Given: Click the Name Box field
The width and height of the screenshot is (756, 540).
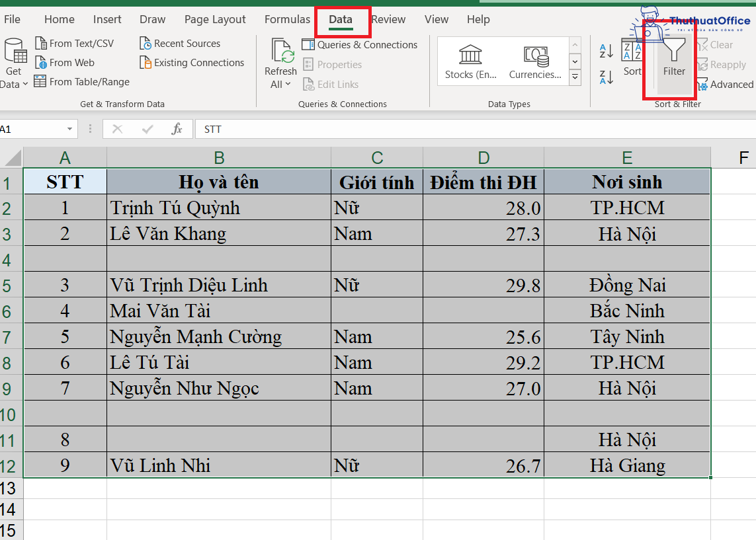Looking at the screenshot, I should coord(32,129).
